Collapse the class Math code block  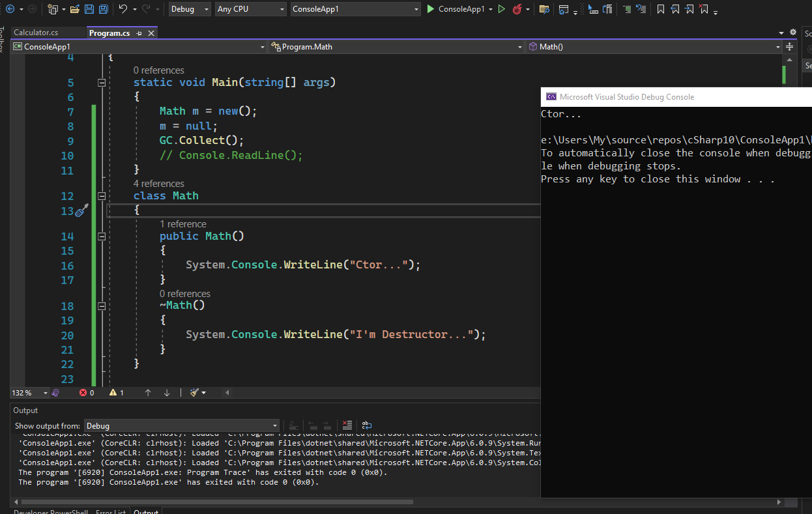click(x=102, y=196)
